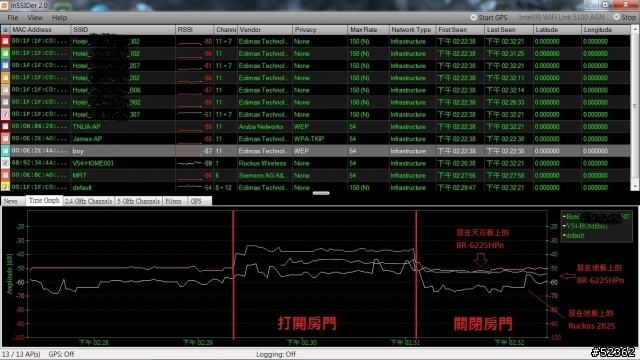Viewport: 640px width, 360px height.
Task: Click the MAC address 00:0B:86:29 cell
Action: [39, 126]
